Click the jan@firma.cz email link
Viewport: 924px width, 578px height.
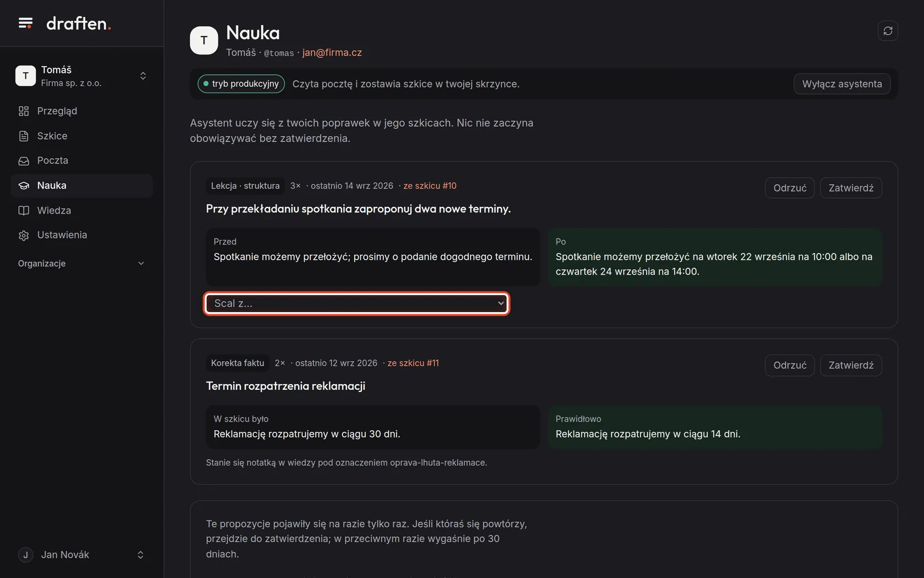pyautogui.click(x=332, y=52)
